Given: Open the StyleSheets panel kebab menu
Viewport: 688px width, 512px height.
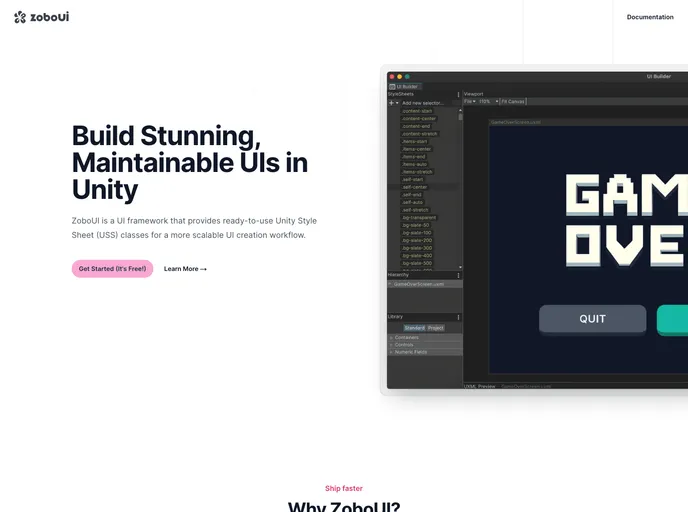Looking at the screenshot, I should [x=459, y=94].
